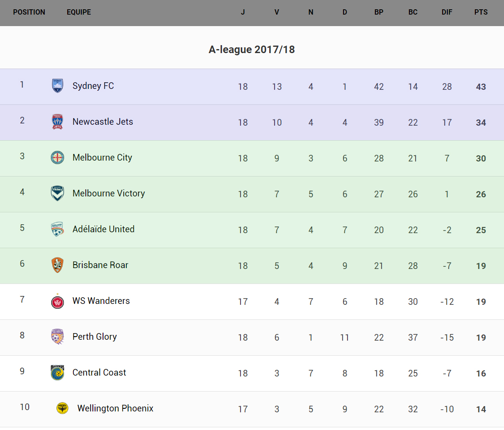
Task: Select the Wellington Phoenix yellow badge
Action: click(62, 408)
